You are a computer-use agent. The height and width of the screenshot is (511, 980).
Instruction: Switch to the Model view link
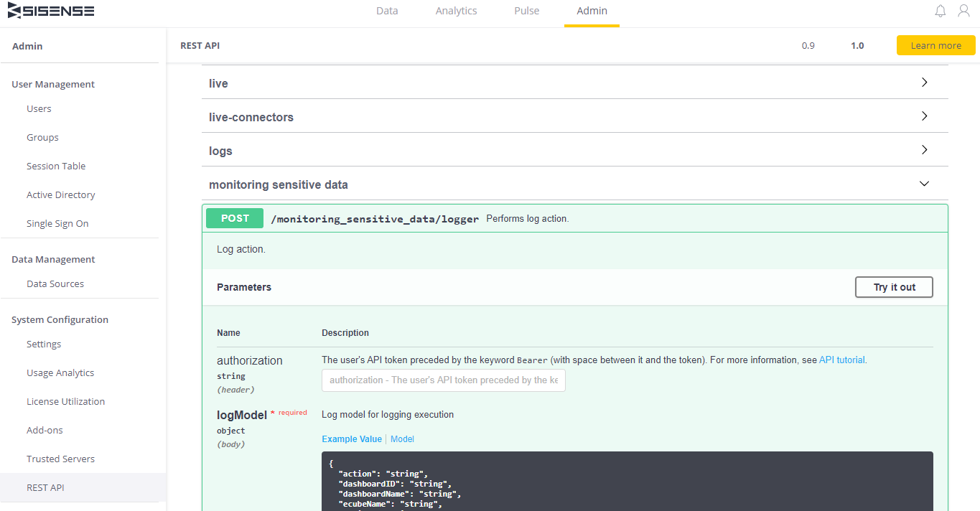point(402,439)
